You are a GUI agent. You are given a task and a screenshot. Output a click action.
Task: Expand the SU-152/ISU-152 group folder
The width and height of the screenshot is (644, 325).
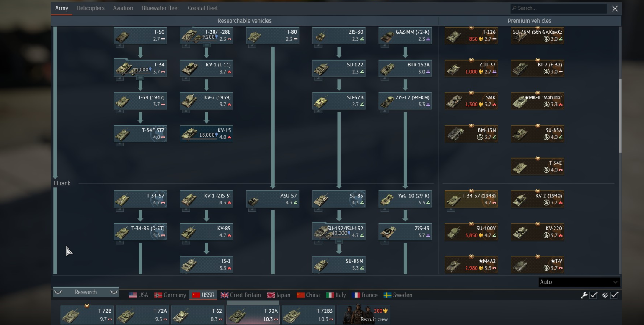(339, 242)
